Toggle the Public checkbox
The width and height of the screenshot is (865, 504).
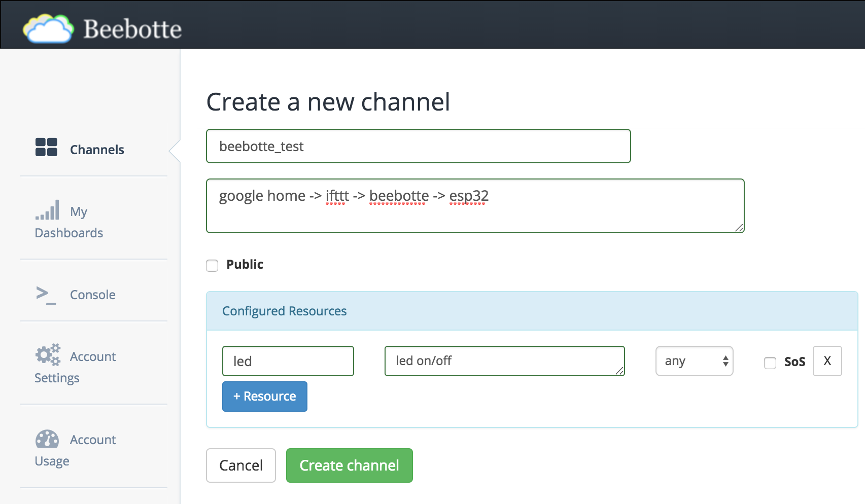click(x=212, y=265)
